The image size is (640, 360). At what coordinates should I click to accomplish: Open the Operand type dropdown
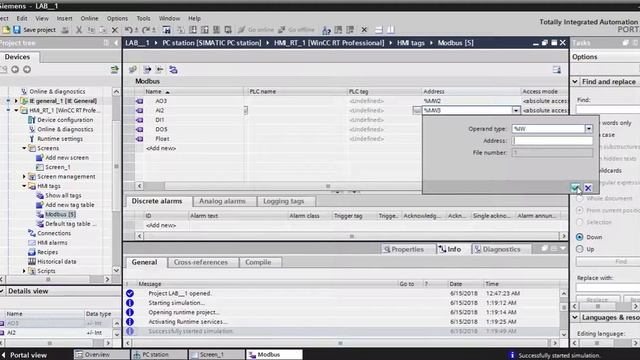pyautogui.click(x=589, y=129)
